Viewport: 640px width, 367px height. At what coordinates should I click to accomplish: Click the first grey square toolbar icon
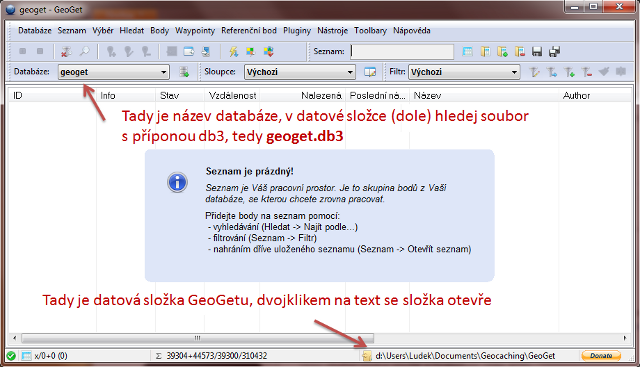click(x=23, y=51)
